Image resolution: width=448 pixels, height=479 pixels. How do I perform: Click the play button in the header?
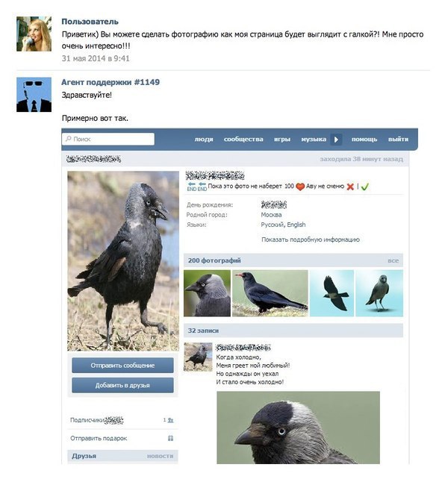point(336,140)
